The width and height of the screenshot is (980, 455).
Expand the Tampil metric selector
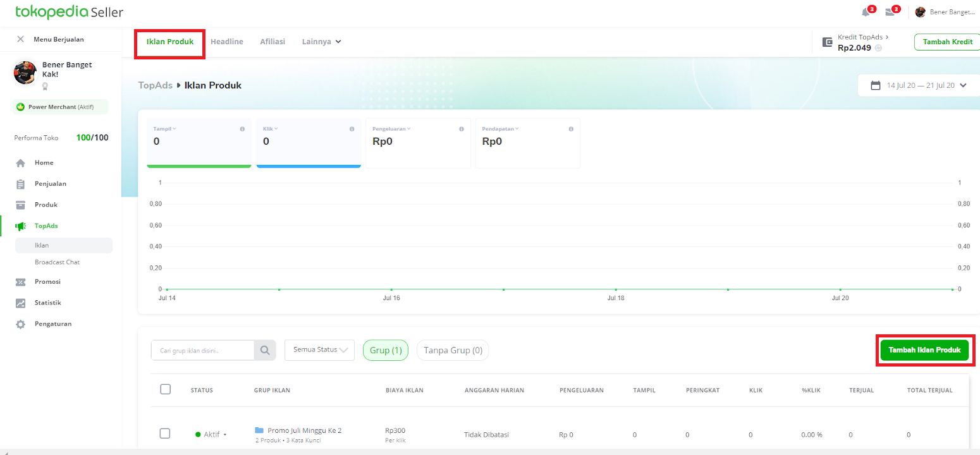click(165, 129)
